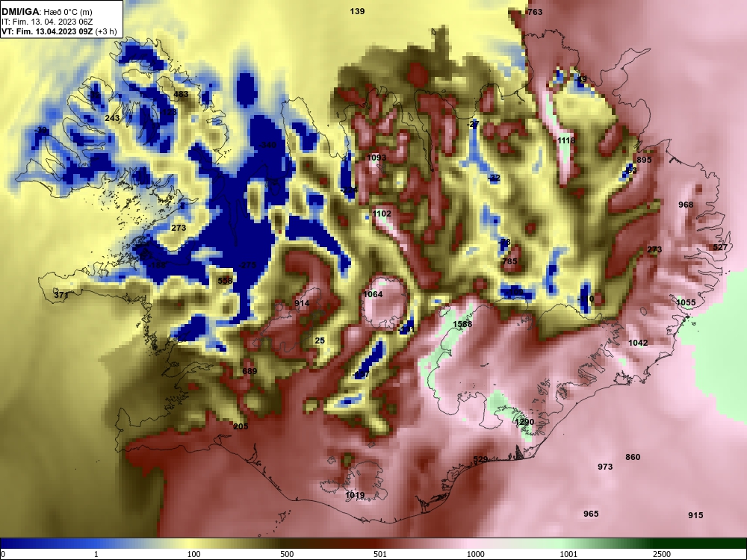747x560 pixels.
Task: Click the legend label 501
Action: (x=379, y=554)
